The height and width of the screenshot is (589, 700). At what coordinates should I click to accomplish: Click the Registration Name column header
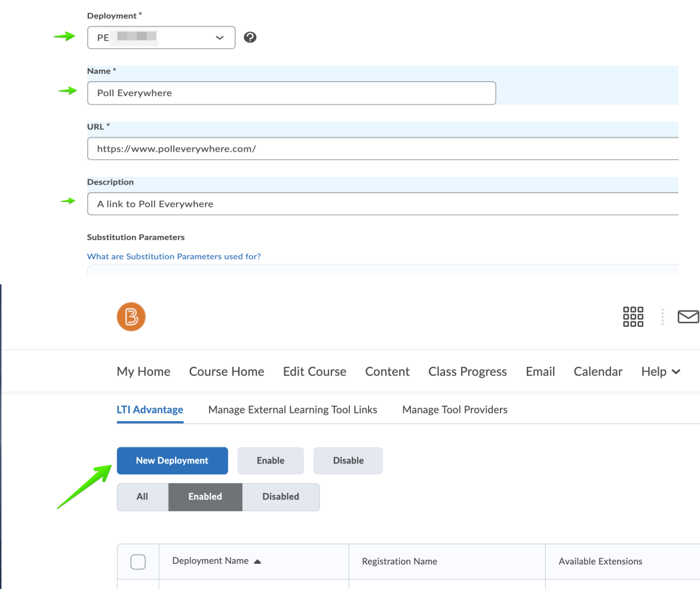400,562
